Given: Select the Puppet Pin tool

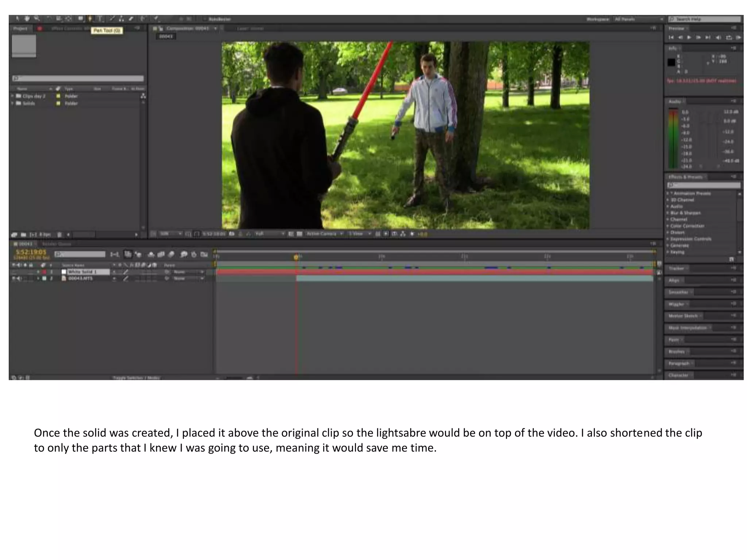Looking at the screenshot, I should 156,19.
